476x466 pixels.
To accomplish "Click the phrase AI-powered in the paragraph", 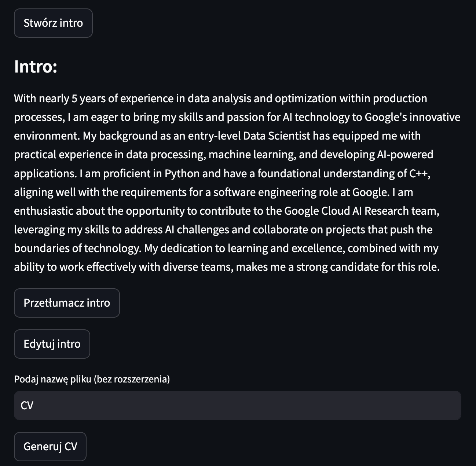I will coord(405,155).
